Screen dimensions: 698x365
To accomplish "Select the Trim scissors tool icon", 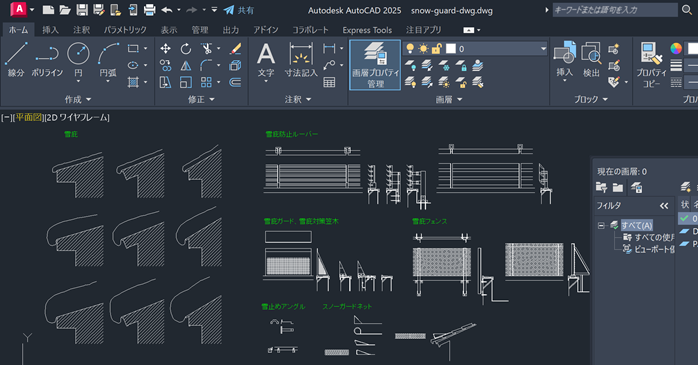I will 206,49.
